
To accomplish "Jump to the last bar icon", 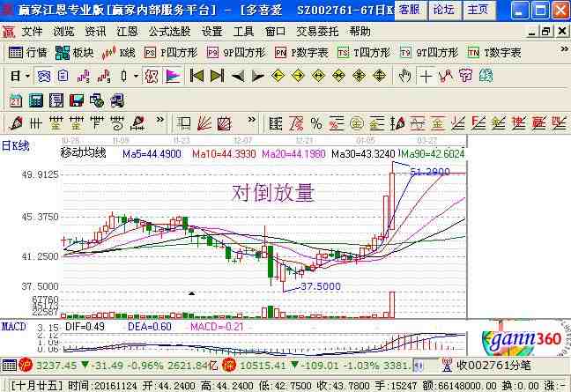I will coord(218,76).
